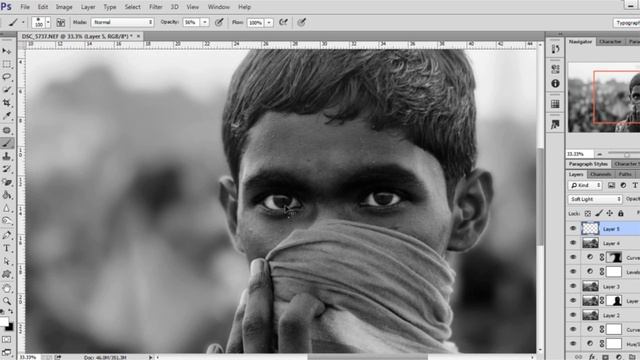Select the Hand tool

pyautogui.click(x=7, y=288)
